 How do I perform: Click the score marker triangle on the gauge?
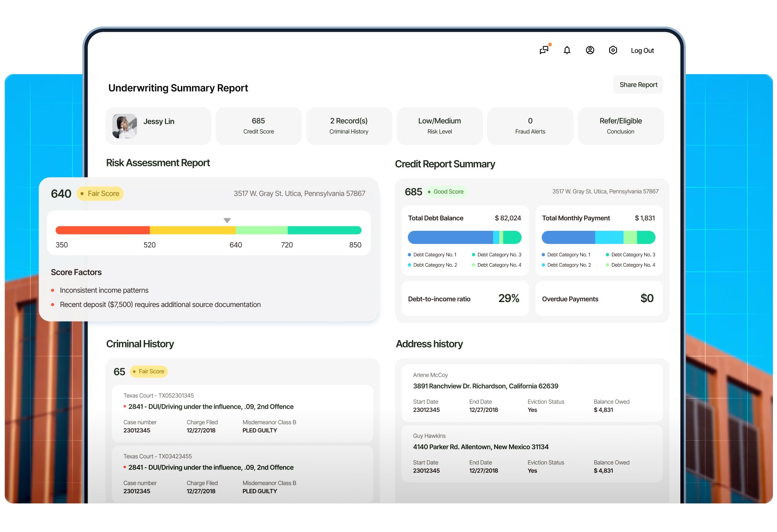point(227,220)
